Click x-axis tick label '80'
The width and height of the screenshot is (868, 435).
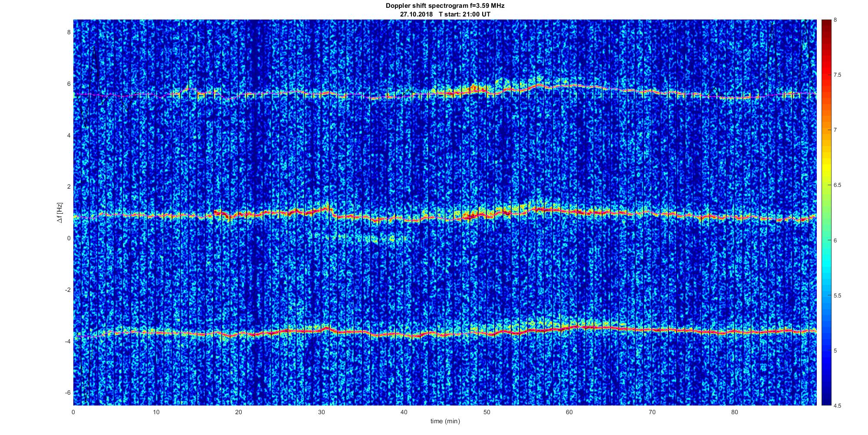click(734, 412)
